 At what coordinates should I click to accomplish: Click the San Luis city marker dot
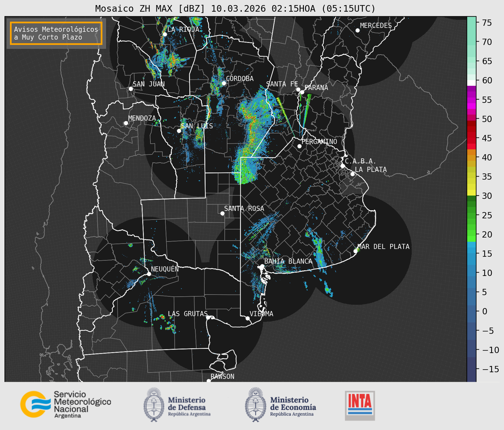179,131
